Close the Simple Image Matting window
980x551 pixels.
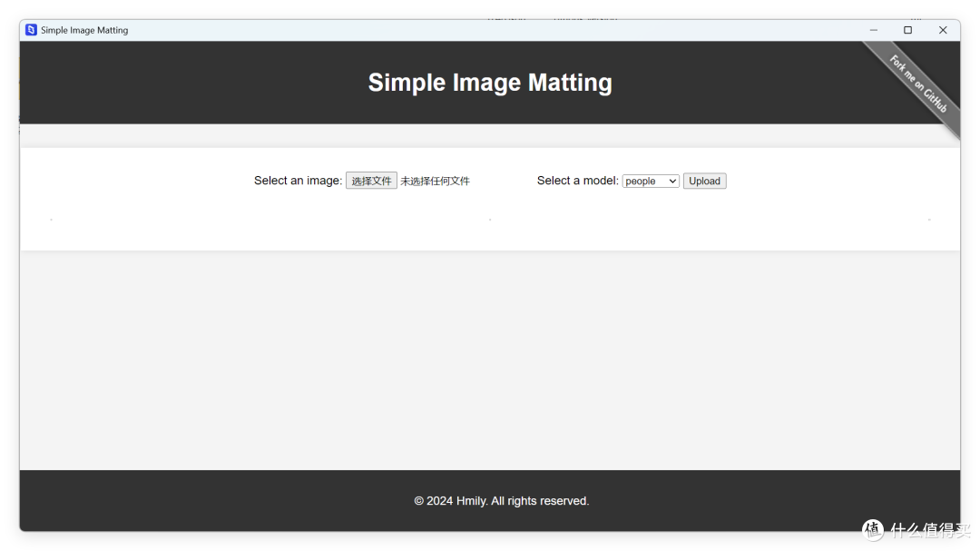coord(943,30)
